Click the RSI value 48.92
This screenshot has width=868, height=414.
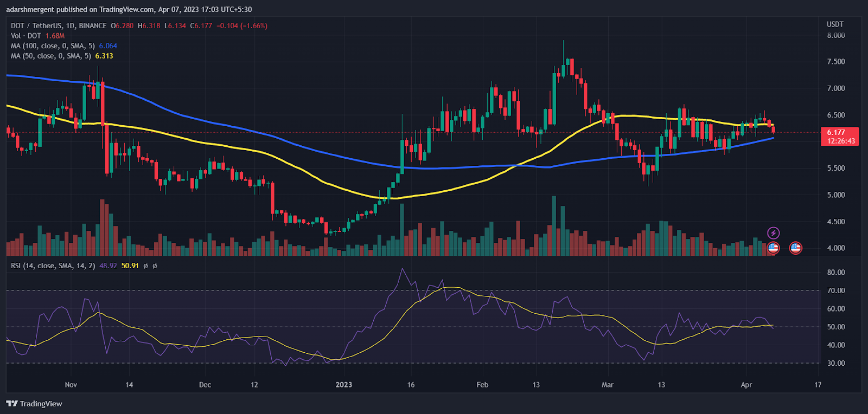coord(108,266)
